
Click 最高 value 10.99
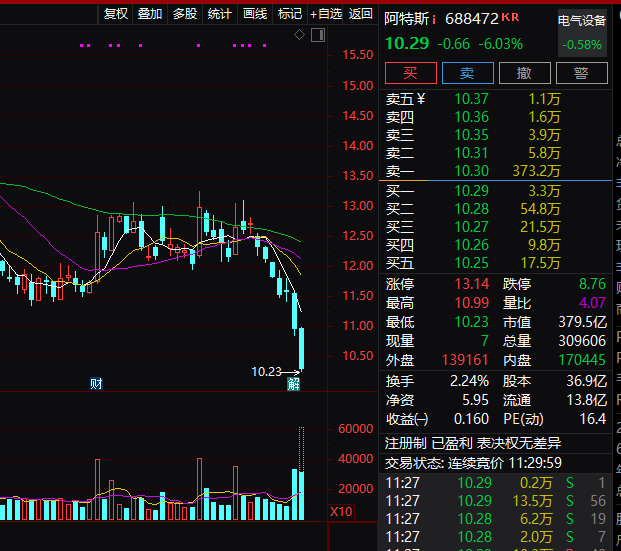pyautogui.click(x=472, y=303)
